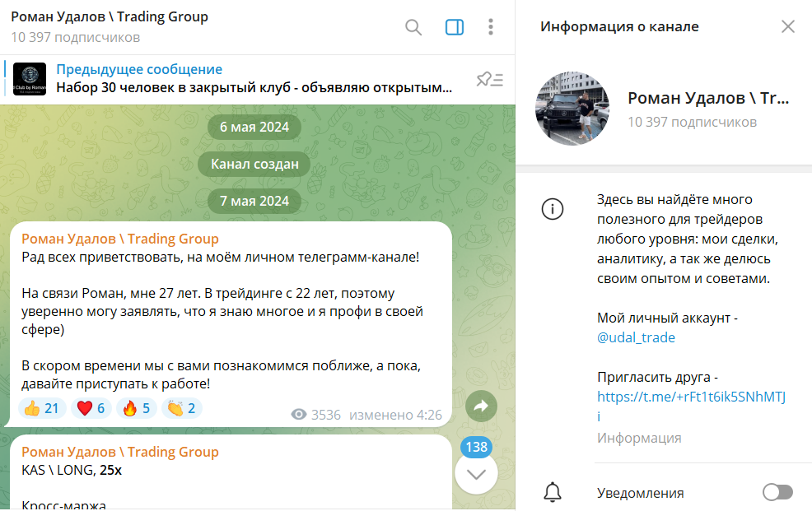Open the @udal_trade account link
Screen dimensions: 812x511
point(636,337)
